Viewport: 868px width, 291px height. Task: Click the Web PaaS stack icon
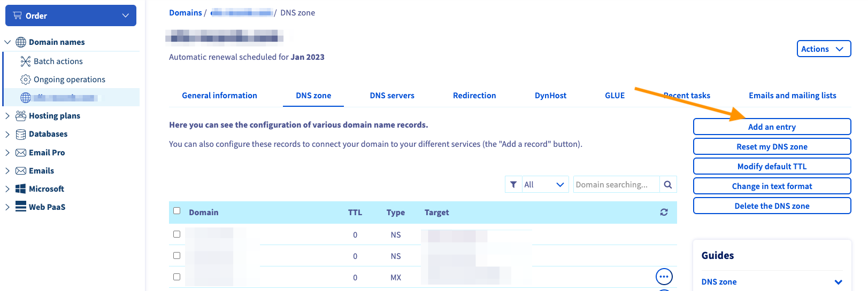(21, 207)
